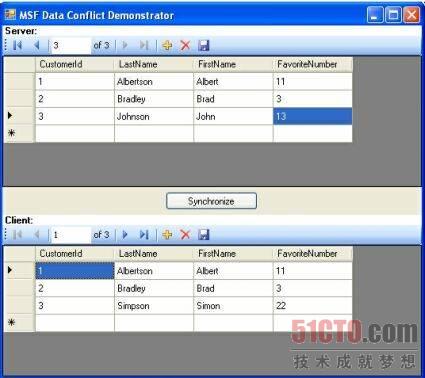This screenshot has height=378, width=425.
Task: Save Server data with floppy disk icon
Action: 204,45
